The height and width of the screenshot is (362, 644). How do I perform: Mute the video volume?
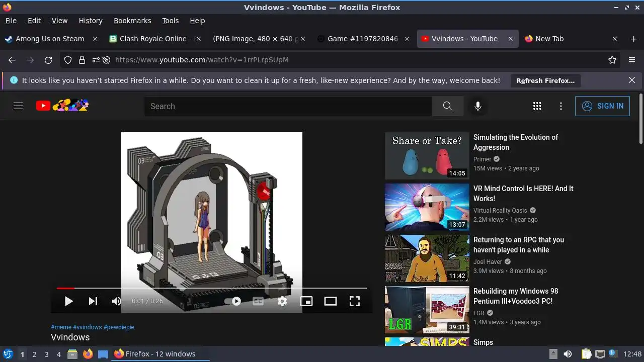117,301
